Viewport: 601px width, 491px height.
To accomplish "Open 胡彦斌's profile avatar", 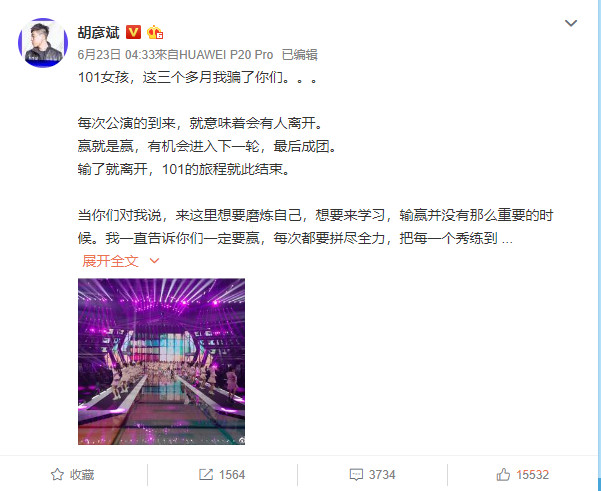I will click(43, 43).
